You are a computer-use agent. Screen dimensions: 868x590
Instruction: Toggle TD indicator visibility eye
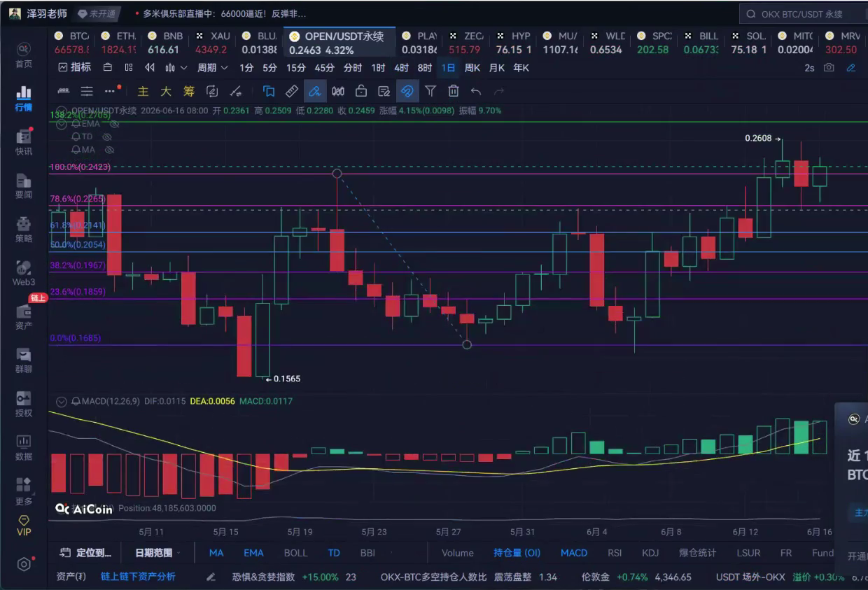[x=107, y=137]
